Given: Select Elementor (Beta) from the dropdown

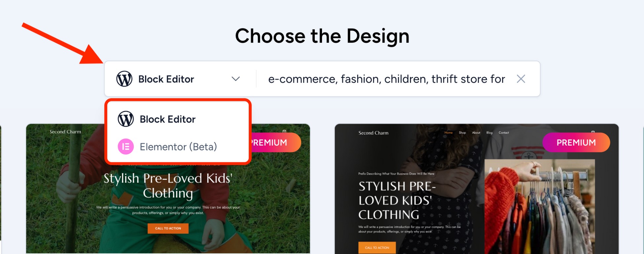Looking at the screenshot, I should [178, 147].
